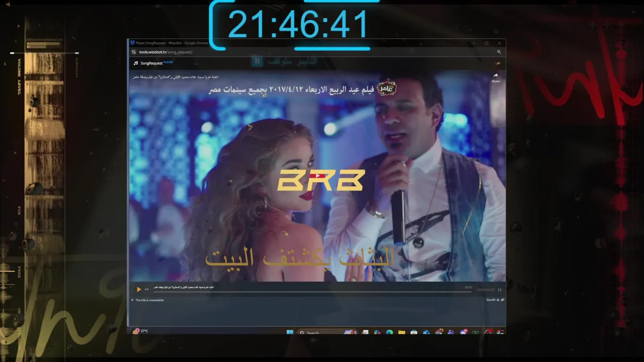
Task: Click the Ezzn90 requester name
Action: click(x=491, y=300)
